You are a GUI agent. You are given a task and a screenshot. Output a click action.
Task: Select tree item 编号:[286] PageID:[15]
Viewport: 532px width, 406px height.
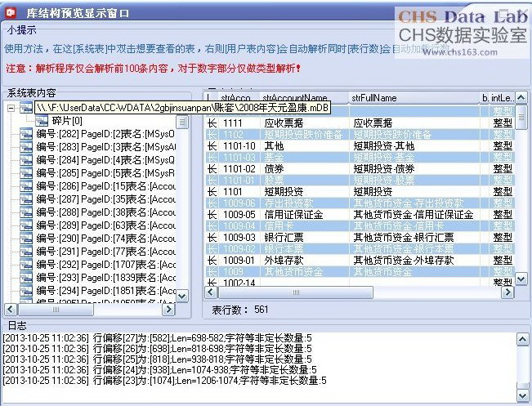(105, 186)
